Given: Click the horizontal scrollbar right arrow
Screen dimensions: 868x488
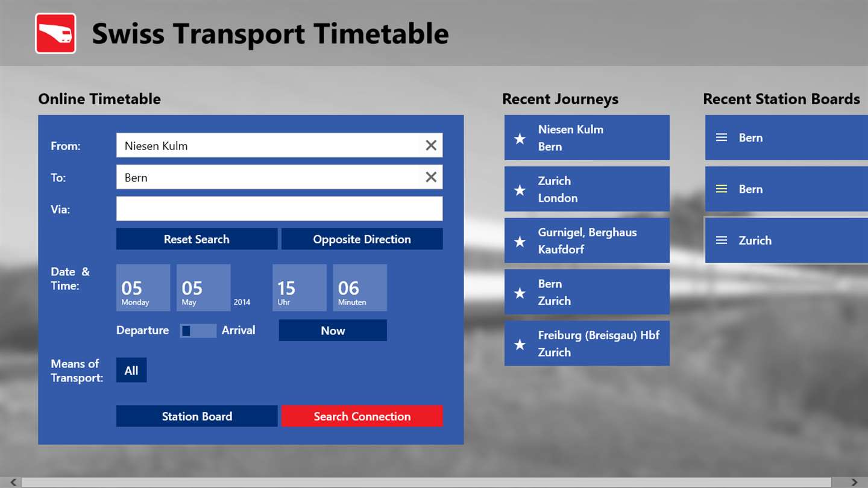Looking at the screenshot, I should pyautogui.click(x=854, y=482).
